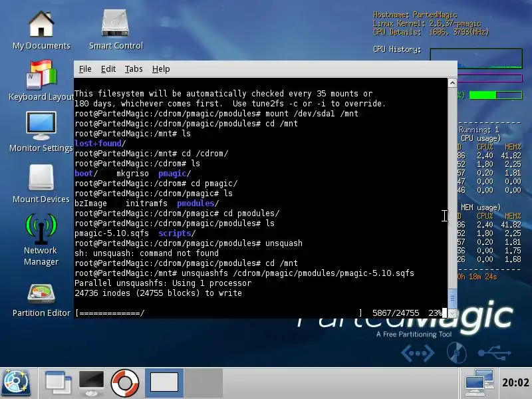Open My Documents desktop icon
The width and height of the screenshot is (532, 399).
[41, 30]
